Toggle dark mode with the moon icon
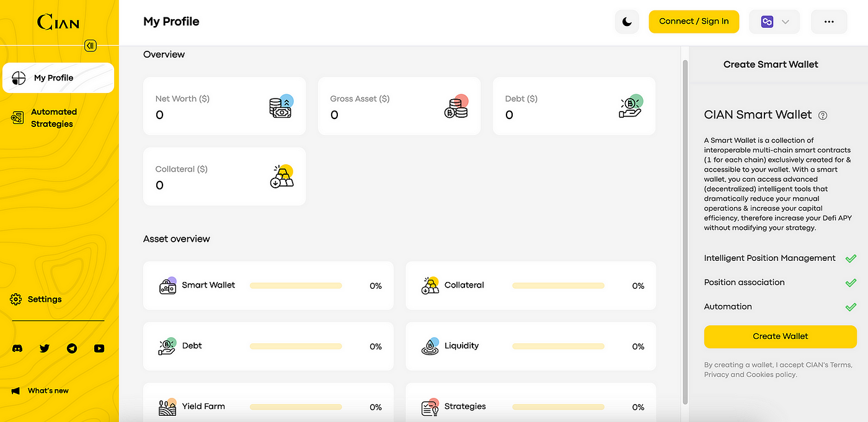The image size is (868, 422). pos(627,22)
